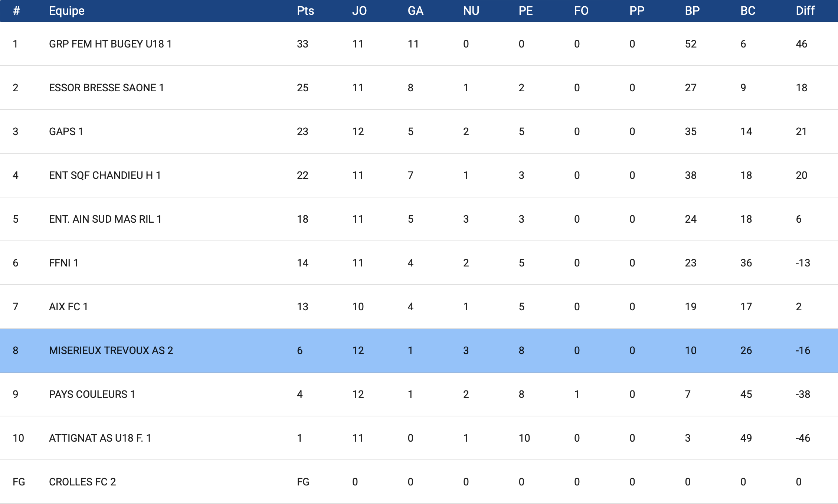Viewport: 838px width, 504px height.
Task: Open AIX FC 1 team entry
Action: pos(68,307)
